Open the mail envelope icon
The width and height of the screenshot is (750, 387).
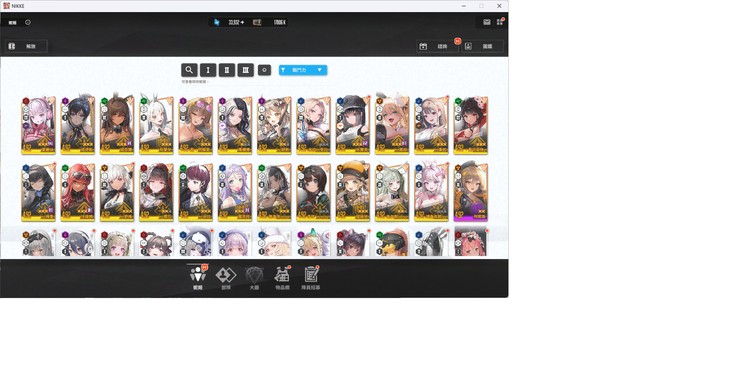[486, 22]
